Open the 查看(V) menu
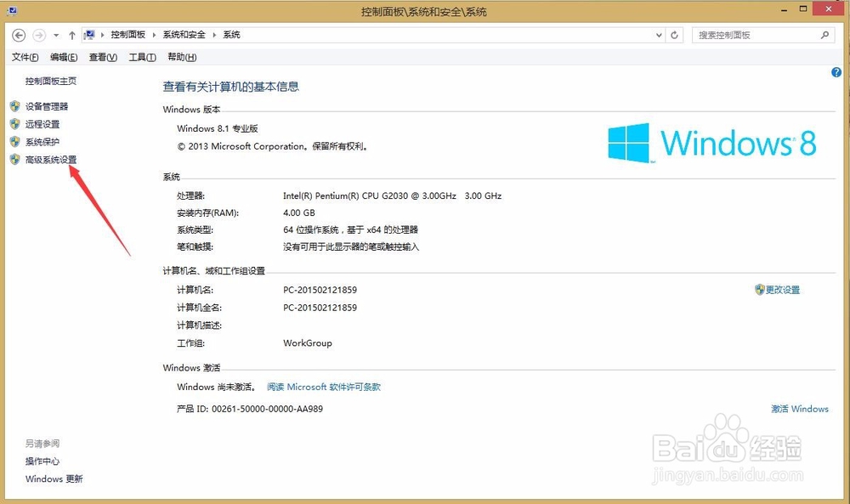Viewport: 850px width, 504px height. pos(103,58)
